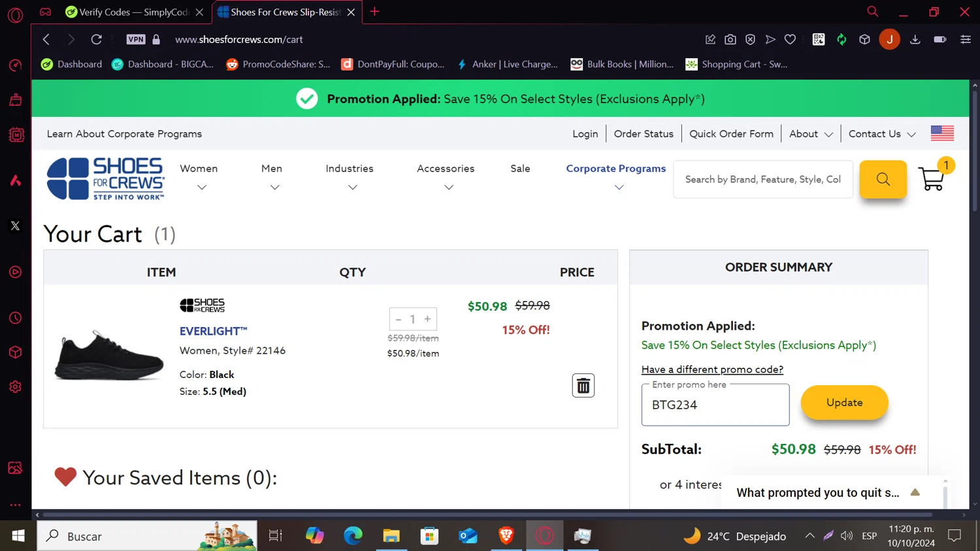Click Windows Start button
The image size is (980, 551).
coord(18,536)
